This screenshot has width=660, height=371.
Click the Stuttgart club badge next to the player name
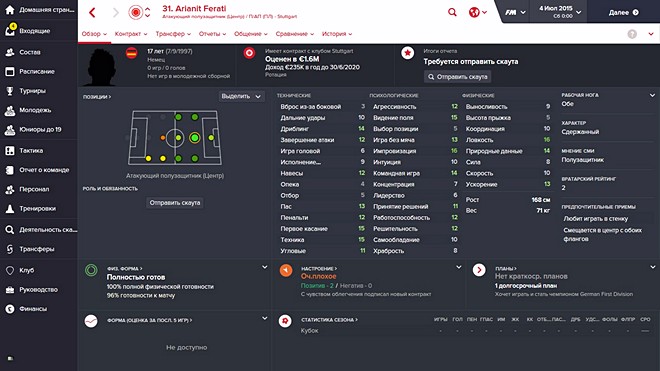(136, 13)
